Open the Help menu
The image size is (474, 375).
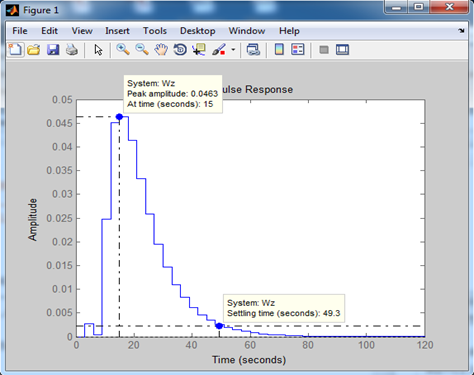(289, 31)
